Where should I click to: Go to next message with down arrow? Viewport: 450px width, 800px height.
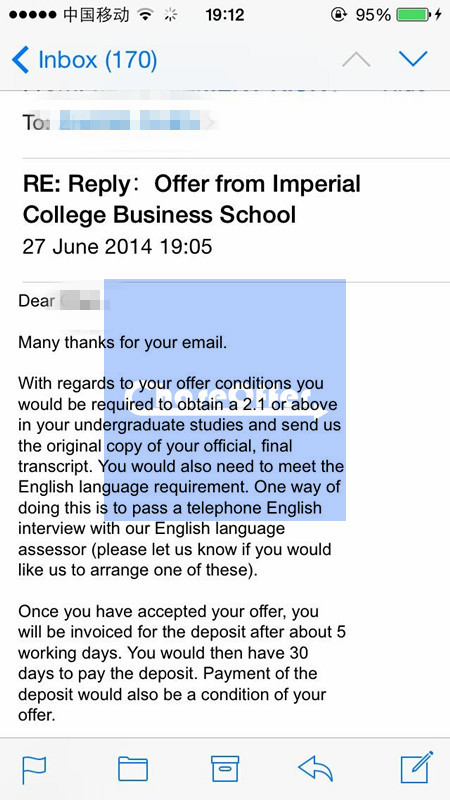click(x=413, y=60)
